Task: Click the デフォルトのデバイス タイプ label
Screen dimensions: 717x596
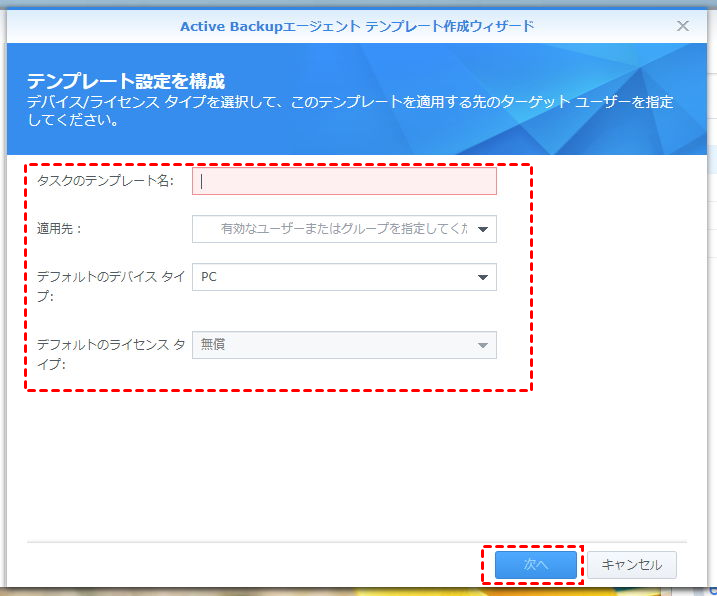Action: tap(111, 286)
